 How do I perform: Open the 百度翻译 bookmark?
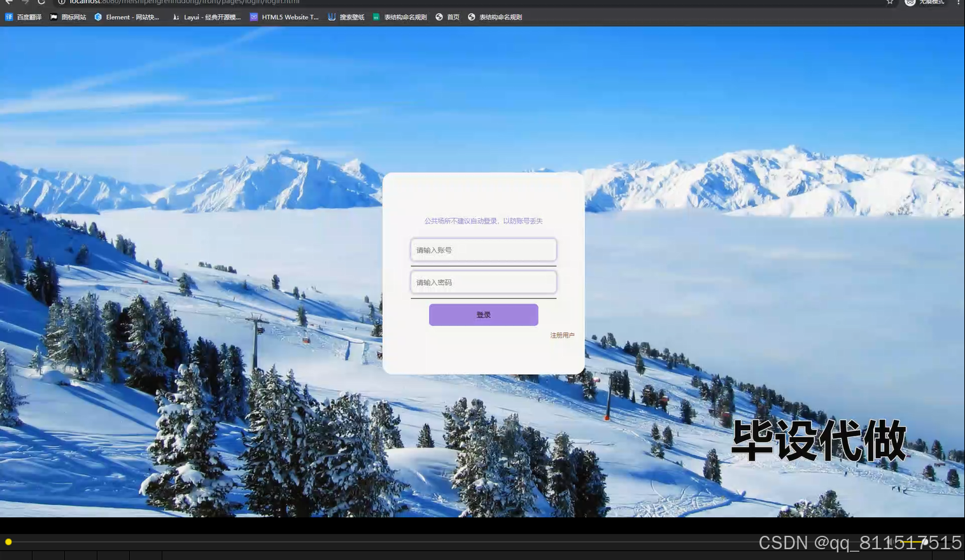point(24,17)
